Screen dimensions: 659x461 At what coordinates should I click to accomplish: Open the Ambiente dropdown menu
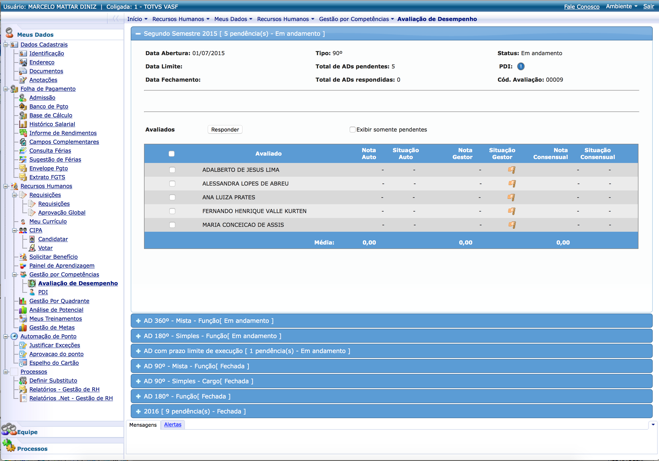click(621, 6)
